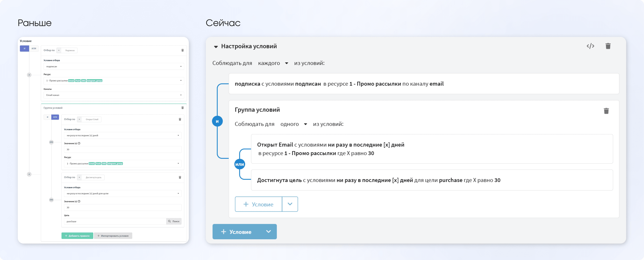Delete the right-panel Группа условий via trash icon
This screenshot has width=644, height=260.
click(x=606, y=111)
